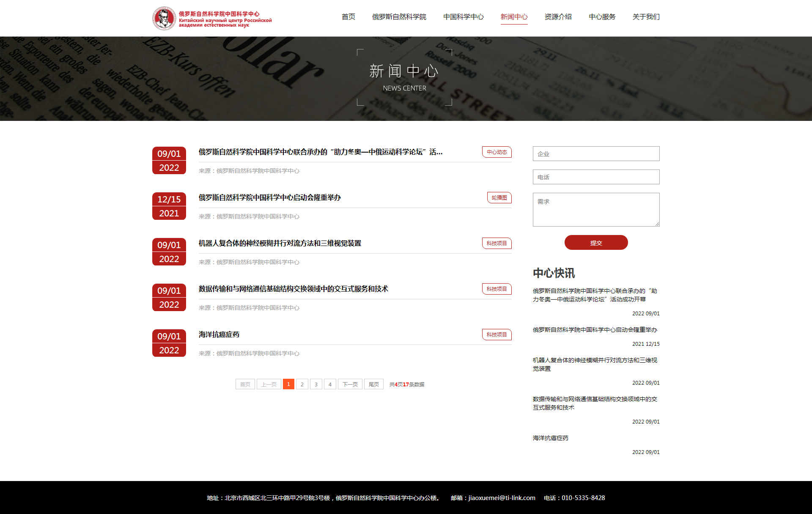Viewport: 812px width, 514px height.
Task: Go to pagination page 2
Action: pos(302,384)
